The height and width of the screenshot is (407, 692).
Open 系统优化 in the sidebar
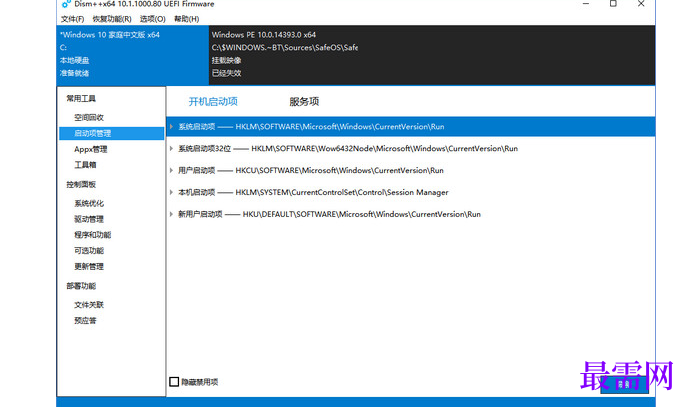click(89, 204)
